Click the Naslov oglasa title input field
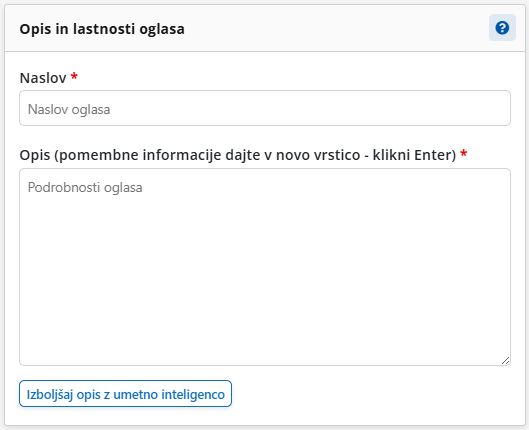Screen dimensions: 529x430 [265, 108]
